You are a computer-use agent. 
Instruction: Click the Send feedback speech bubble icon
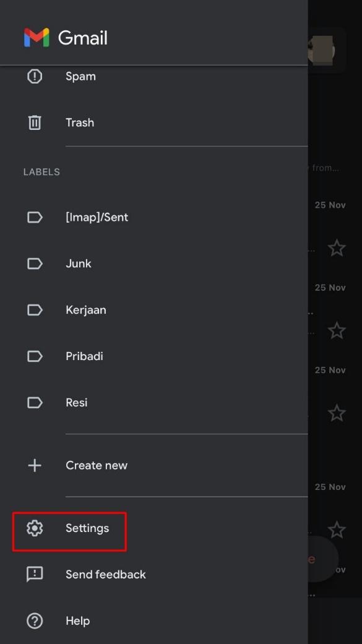pos(35,574)
